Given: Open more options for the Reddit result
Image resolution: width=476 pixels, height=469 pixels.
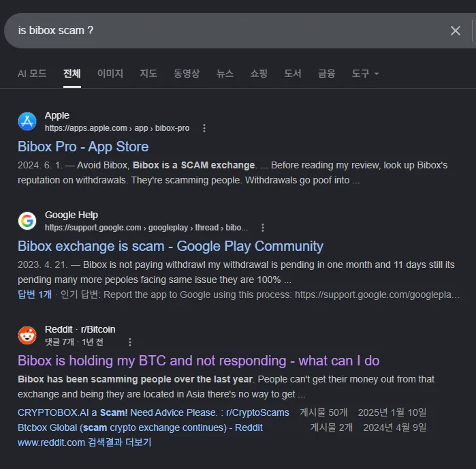Looking at the screenshot, I should point(130,342).
